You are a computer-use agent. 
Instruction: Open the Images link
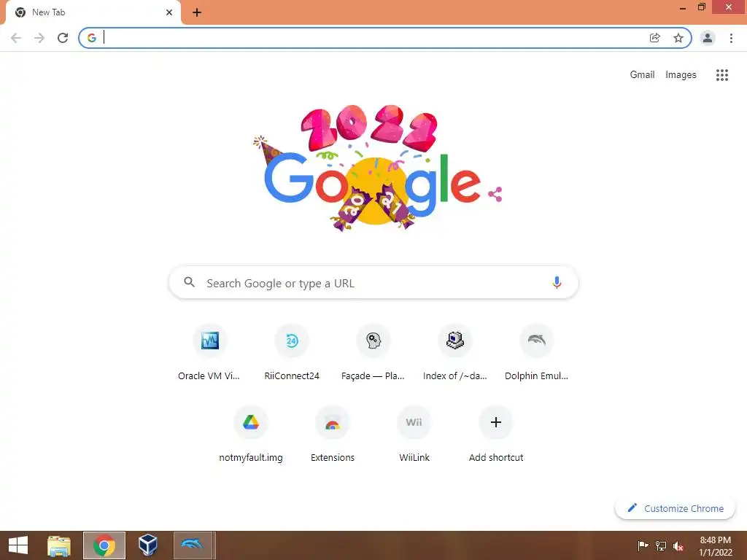(681, 75)
